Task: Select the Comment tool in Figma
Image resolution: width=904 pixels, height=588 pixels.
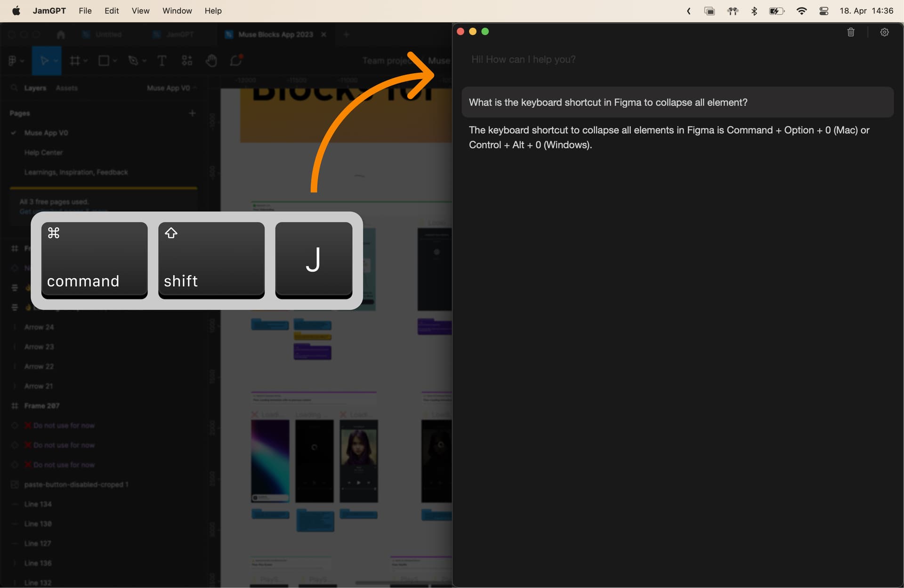Action: point(236,60)
